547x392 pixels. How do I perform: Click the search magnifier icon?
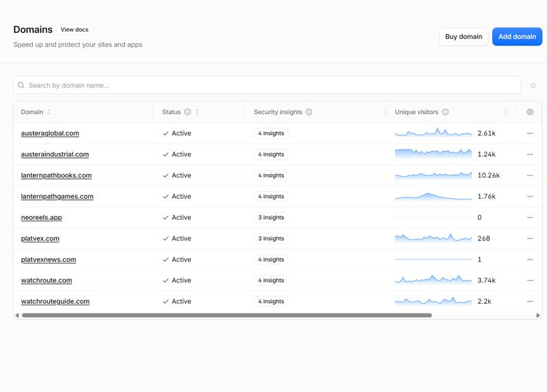pyautogui.click(x=21, y=85)
